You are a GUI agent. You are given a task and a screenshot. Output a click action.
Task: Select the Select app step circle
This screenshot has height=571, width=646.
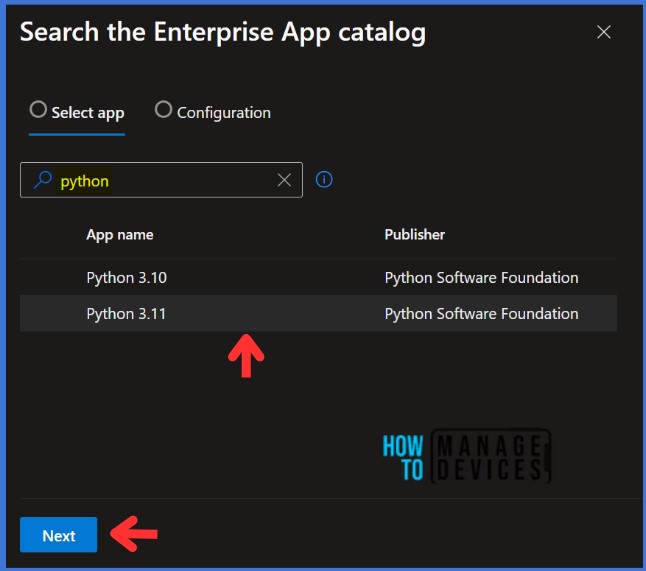pos(38,110)
